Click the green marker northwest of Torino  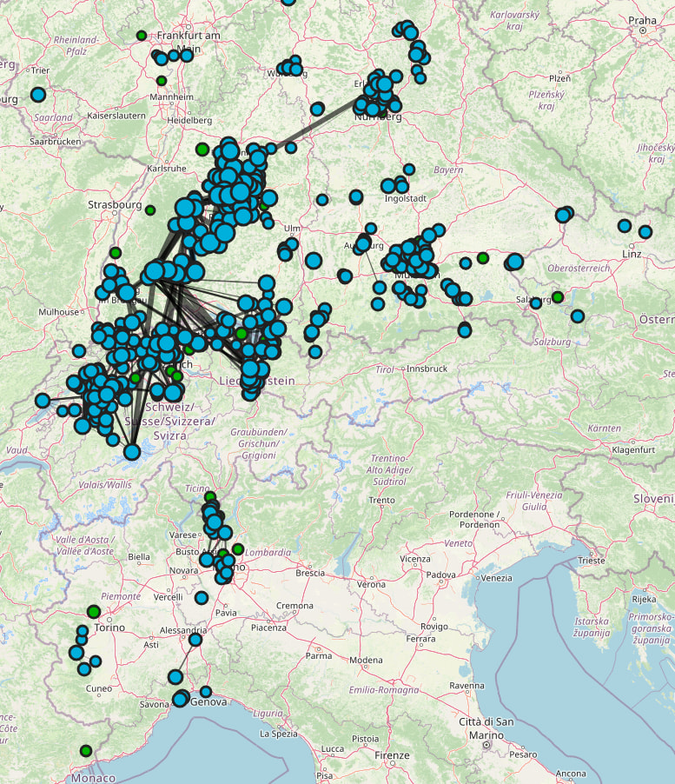(x=94, y=611)
